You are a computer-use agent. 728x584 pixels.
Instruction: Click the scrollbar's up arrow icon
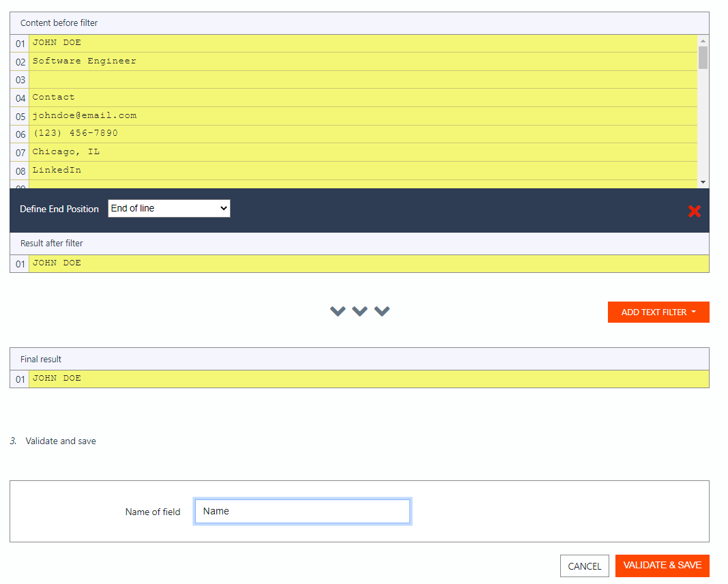point(703,40)
